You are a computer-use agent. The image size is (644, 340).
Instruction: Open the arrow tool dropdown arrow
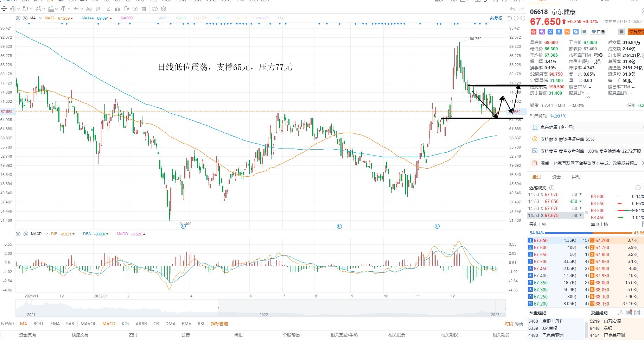[82, 9]
